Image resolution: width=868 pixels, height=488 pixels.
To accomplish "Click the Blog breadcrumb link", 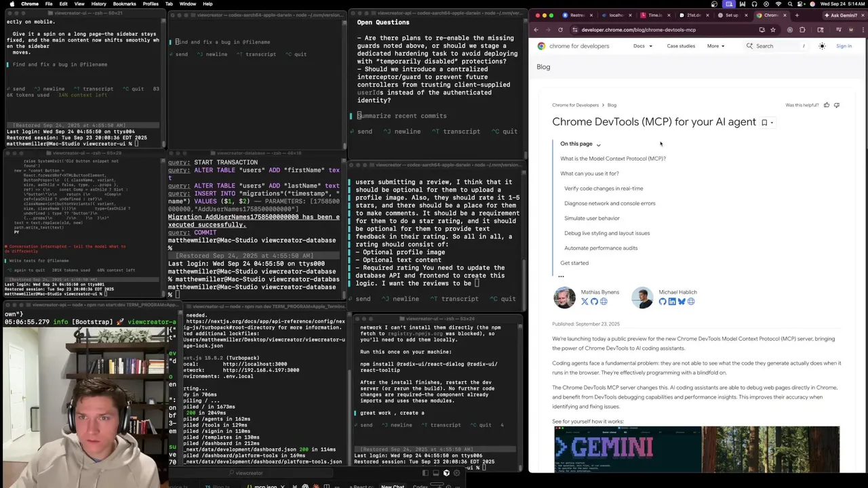I will click(612, 105).
